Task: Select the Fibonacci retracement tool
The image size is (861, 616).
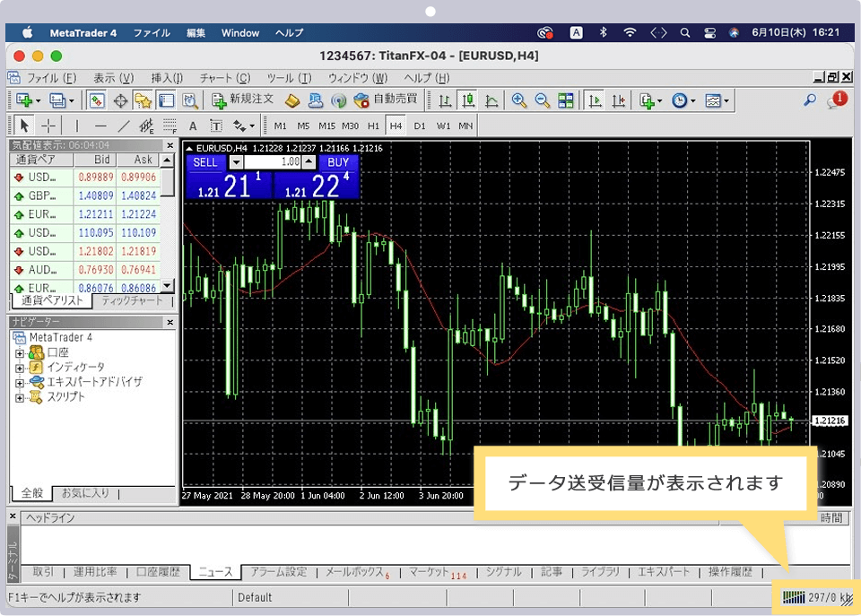Action: tap(170, 126)
